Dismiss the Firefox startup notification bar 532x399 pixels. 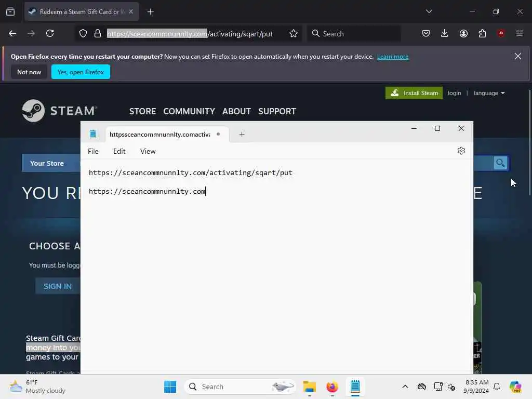click(517, 56)
